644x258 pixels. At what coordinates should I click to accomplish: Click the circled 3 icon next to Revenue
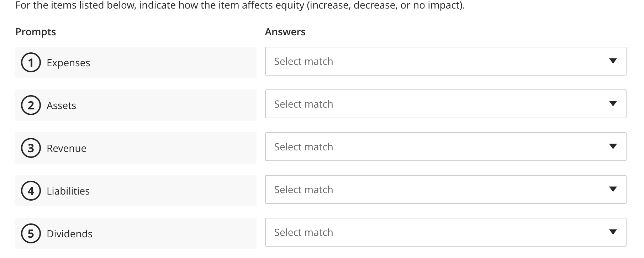point(31,148)
